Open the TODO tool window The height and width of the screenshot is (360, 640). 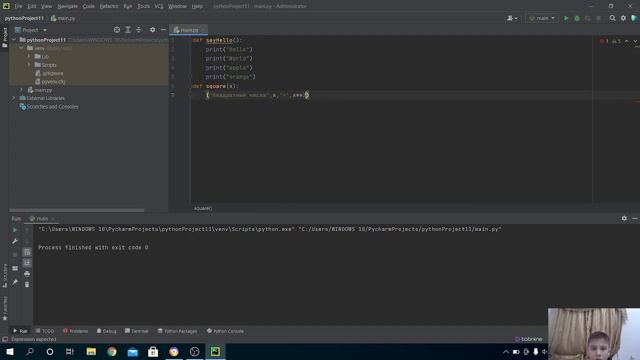(45, 331)
